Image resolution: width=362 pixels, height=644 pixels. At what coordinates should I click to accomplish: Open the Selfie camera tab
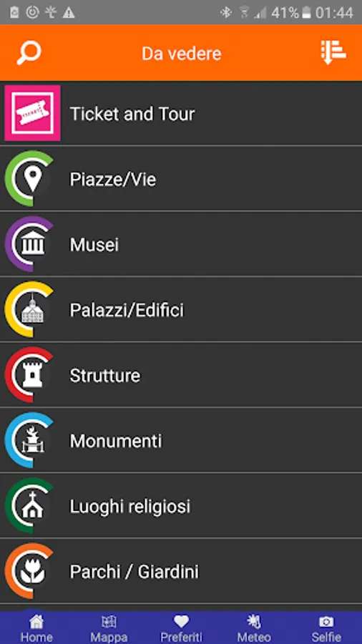pyautogui.click(x=326, y=628)
